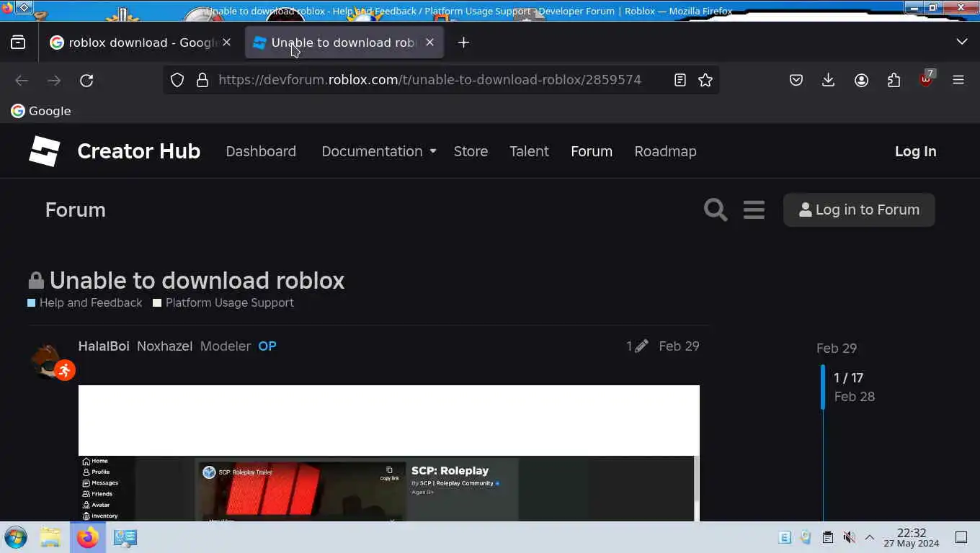View post edit history pencil icon
This screenshot has width=980, height=553.
tap(637, 346)
